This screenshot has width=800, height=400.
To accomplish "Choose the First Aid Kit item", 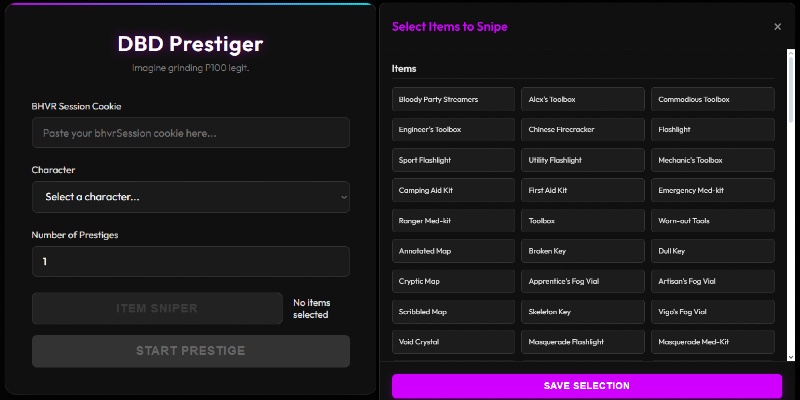I will pos(584,190).
